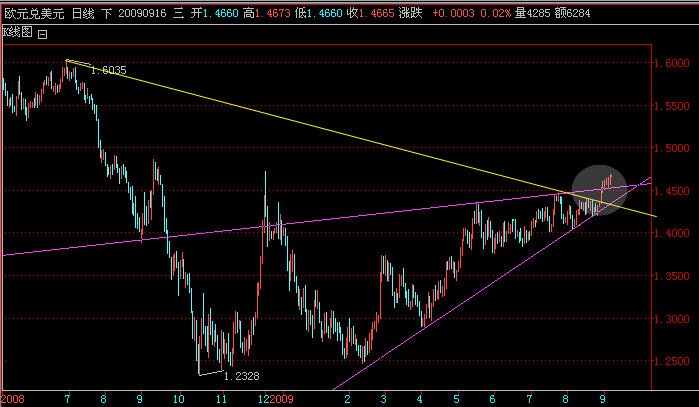The height and width of the screenshot is (407, 699).
Task: Select the 欧元兑美元 instrument title
Action: click(34, 13)
